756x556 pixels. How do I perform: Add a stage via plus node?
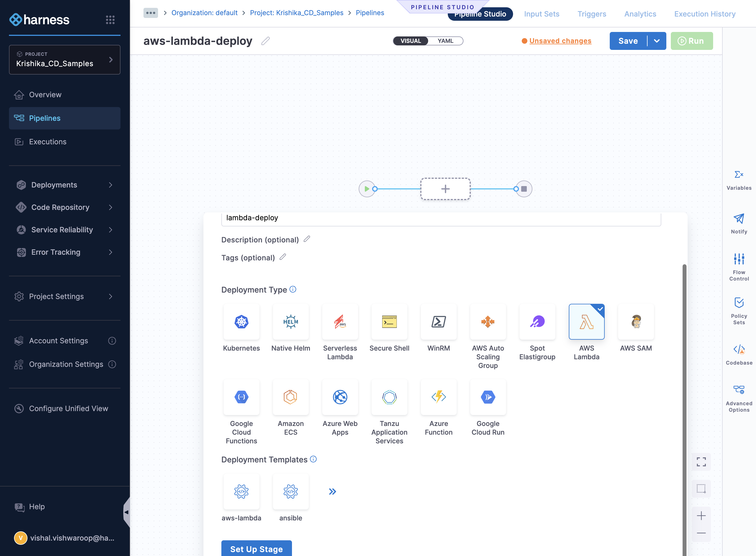pos(445,189)
